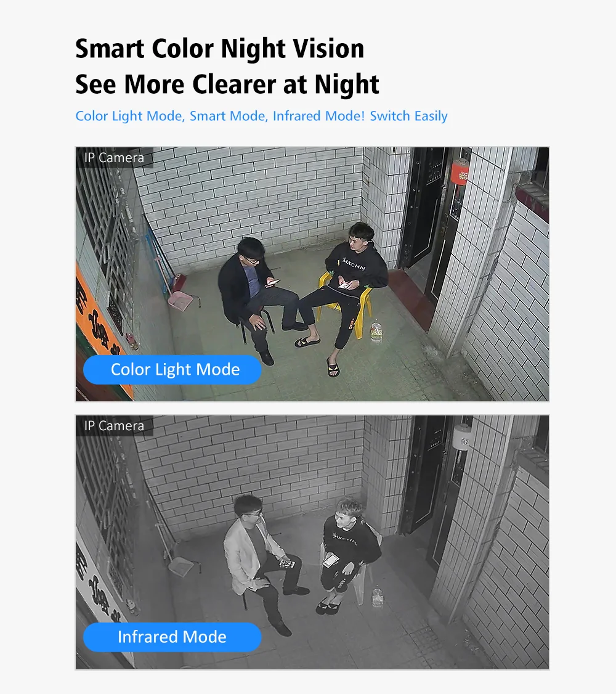Viewport: 616px width, 694px height.
Task: Click the QR-patterned phone in the infrared image
Action: click(287, 563)
